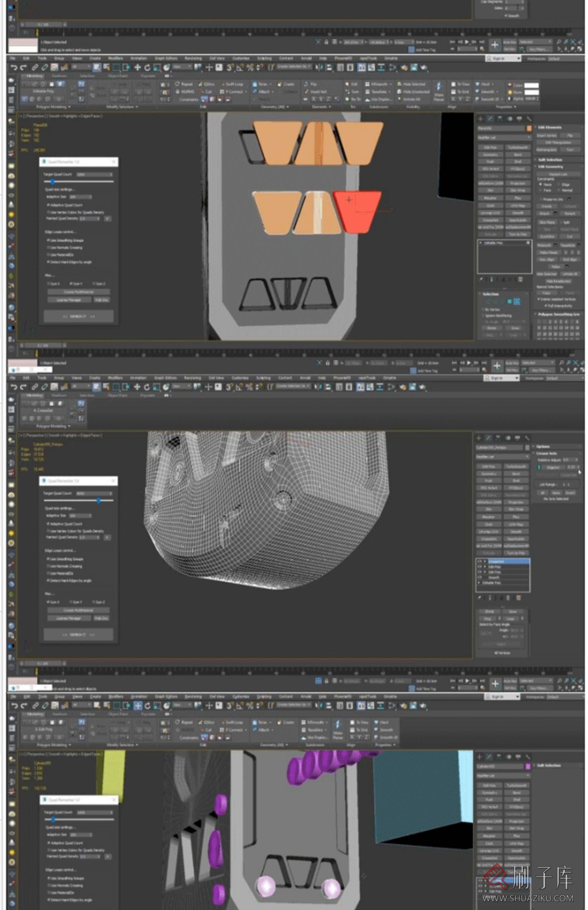Open Display panel tab in wireframe mesh frame
The image size is (588, 910).
(x=517, y=438)
